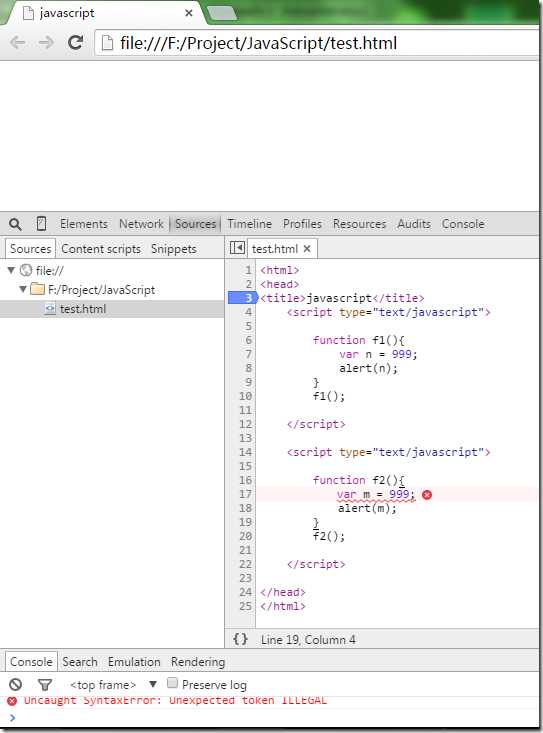
Task: Toggle device mode with the phone icon
Action: [x=42, y=224]
